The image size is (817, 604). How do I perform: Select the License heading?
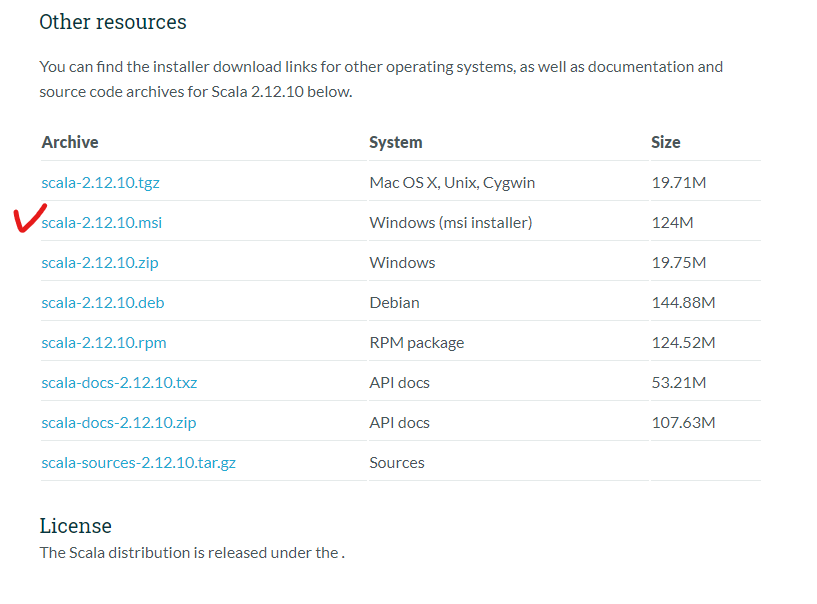tap(76, 526)
